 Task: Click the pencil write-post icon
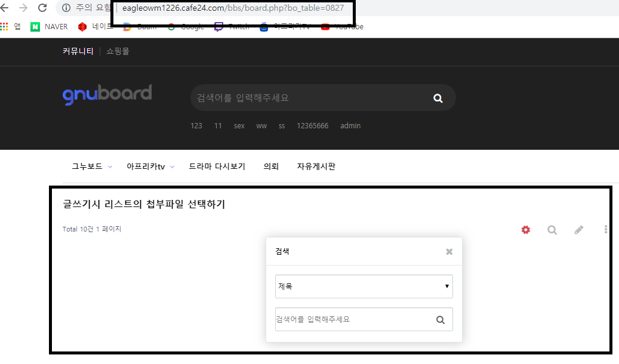(x=578, y=230)
